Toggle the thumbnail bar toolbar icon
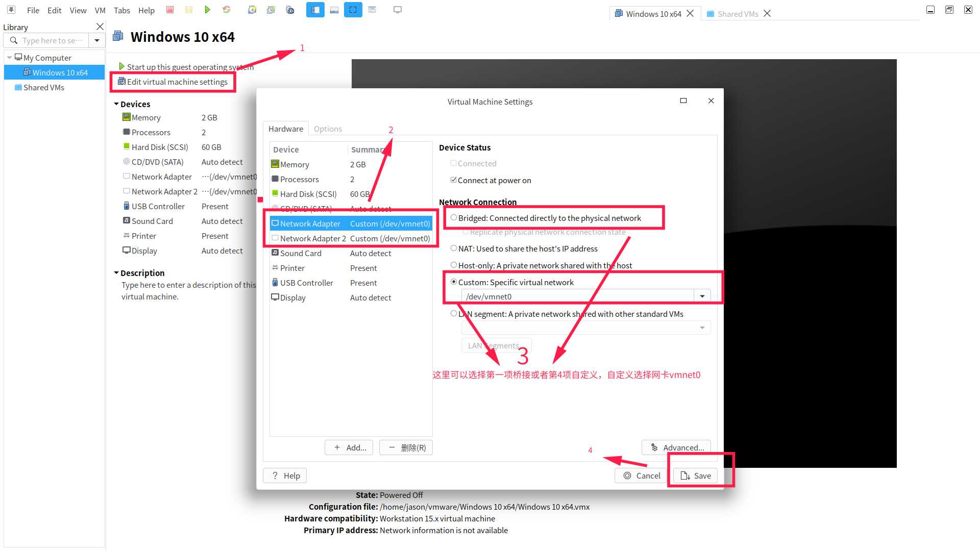The image size is (980, 551). pyautogui.click(x=334, y=10)
